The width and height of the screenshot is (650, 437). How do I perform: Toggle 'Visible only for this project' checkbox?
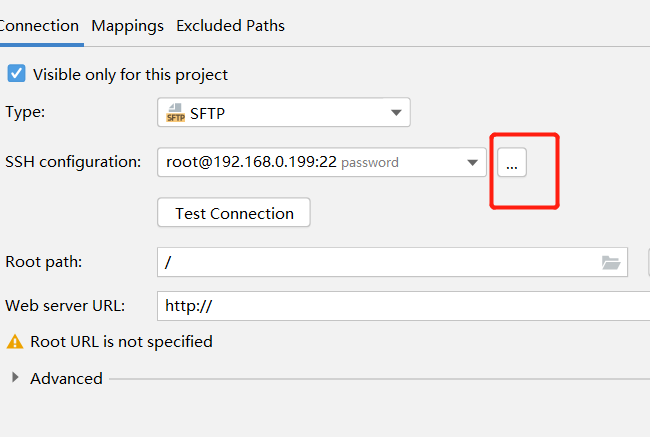17,74
